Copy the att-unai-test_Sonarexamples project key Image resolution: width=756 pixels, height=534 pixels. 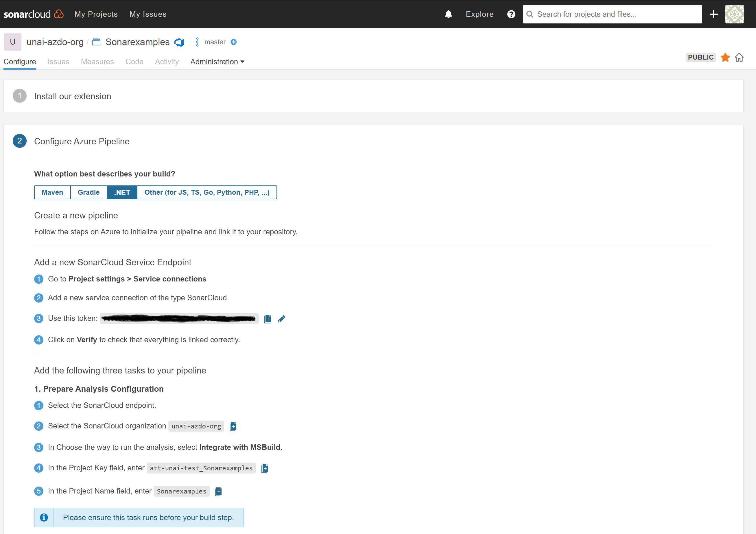264,468
